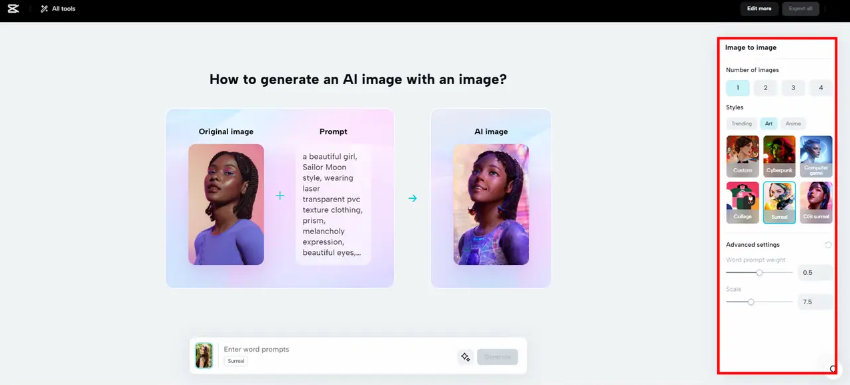The image size is (850, 385).
Task: Click the Word prompt weight slider handle
Action: tap(759, 273)
